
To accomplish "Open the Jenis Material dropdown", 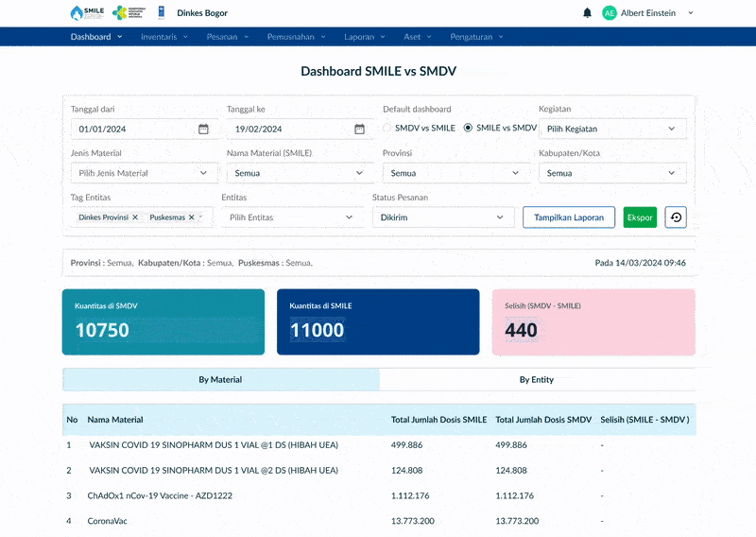I will (x=145, y=173).
